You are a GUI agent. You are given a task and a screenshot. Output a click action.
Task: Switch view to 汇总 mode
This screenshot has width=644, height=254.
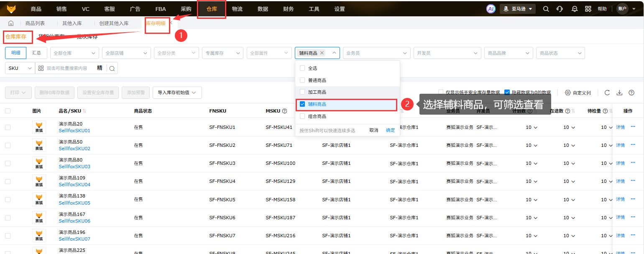coord(36,53)
